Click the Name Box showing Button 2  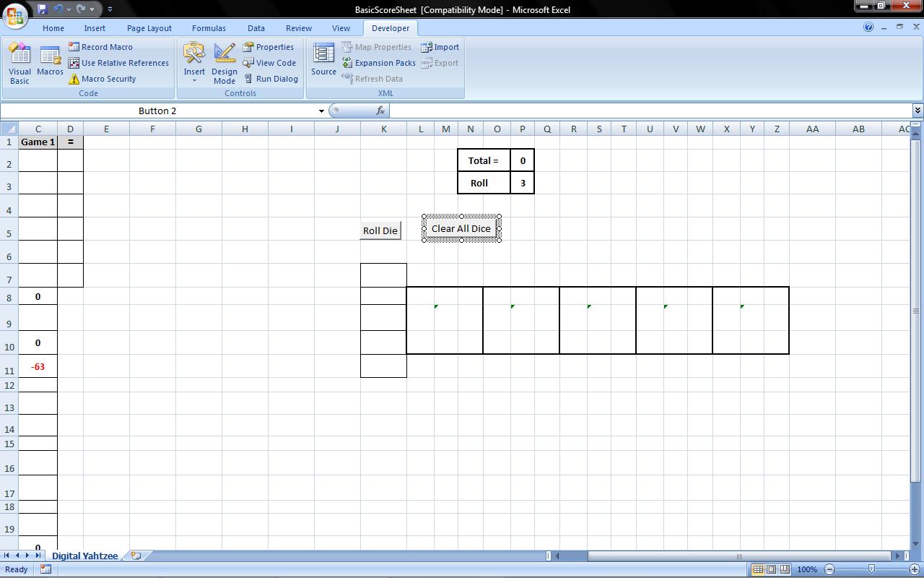[x=157, y=111]
